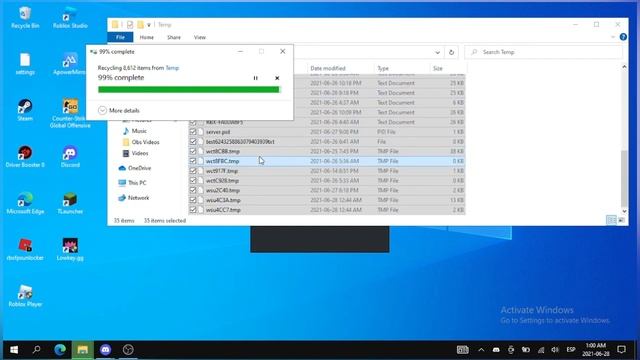Refresh the Temp folder view

click(451, 52)
